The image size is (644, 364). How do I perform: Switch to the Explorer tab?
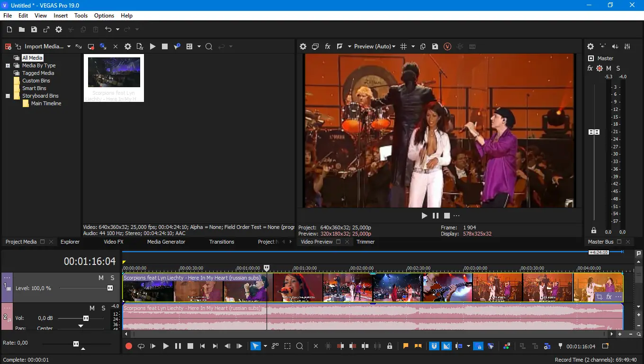pyautogui.click(x=70, y=242)
